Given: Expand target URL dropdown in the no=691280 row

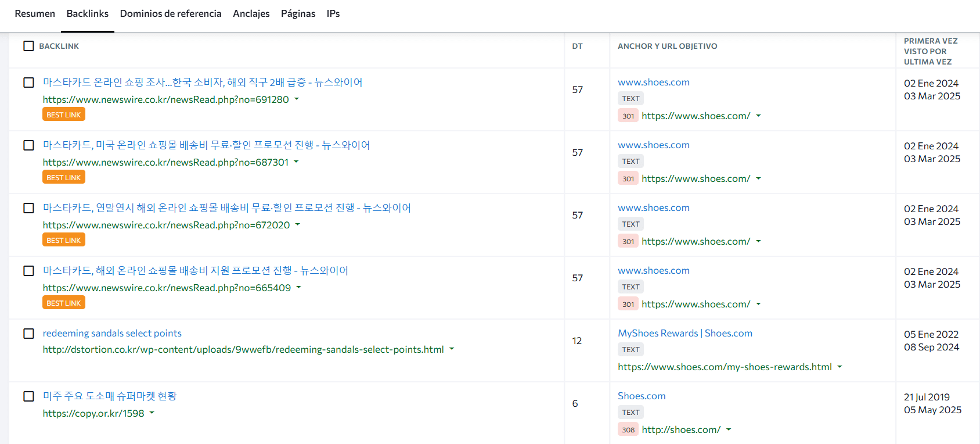Looking at the screenshot, I should pyautogui.click(x=758, y=116).
